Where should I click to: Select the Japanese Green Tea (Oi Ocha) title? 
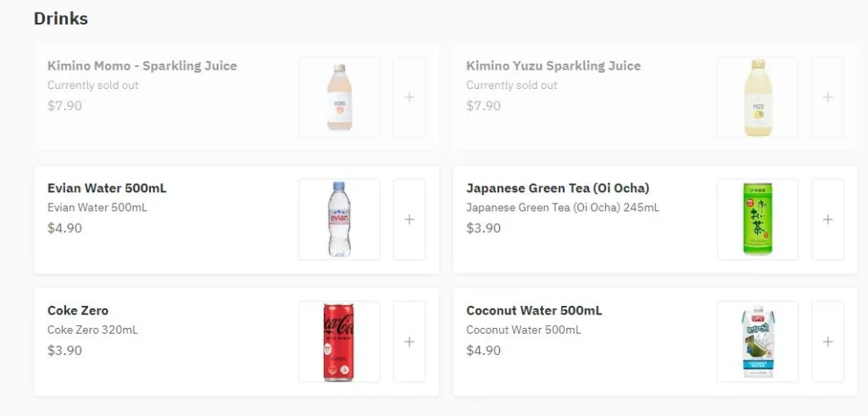(x=558, y=188)
